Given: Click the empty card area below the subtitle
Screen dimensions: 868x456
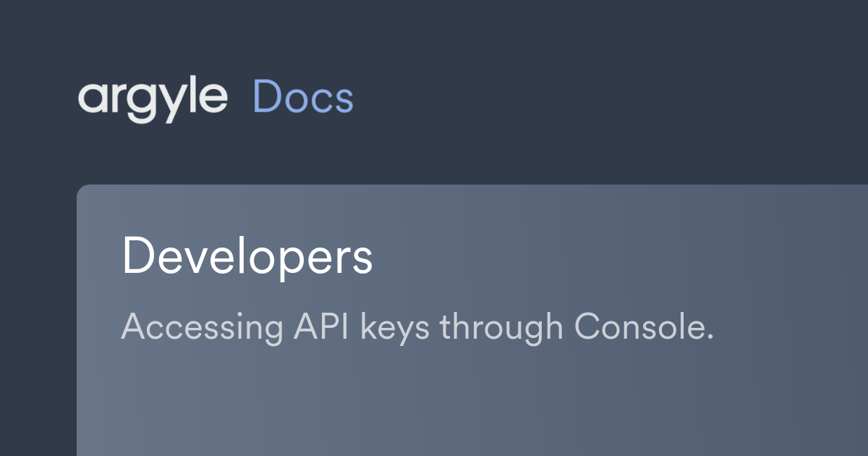Looking at the screenshot, I should pos(470,405).
